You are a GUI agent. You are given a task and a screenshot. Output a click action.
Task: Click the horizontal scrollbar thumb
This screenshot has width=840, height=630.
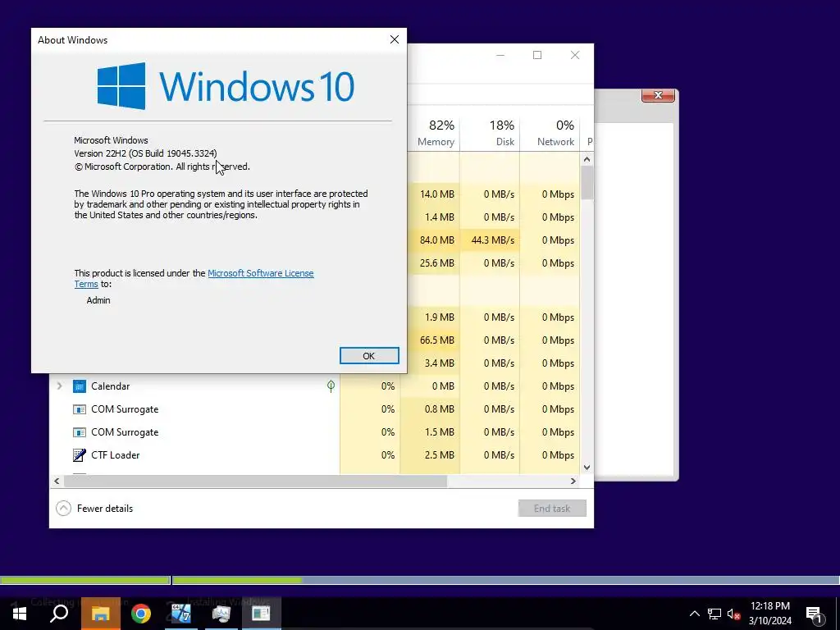tap(256, 481)
